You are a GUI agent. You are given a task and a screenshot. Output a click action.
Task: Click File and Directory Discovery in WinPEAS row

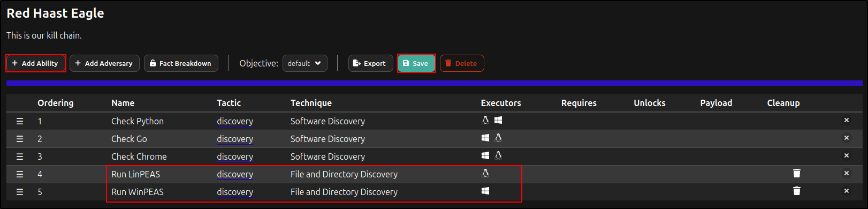(x=344, y=192)
